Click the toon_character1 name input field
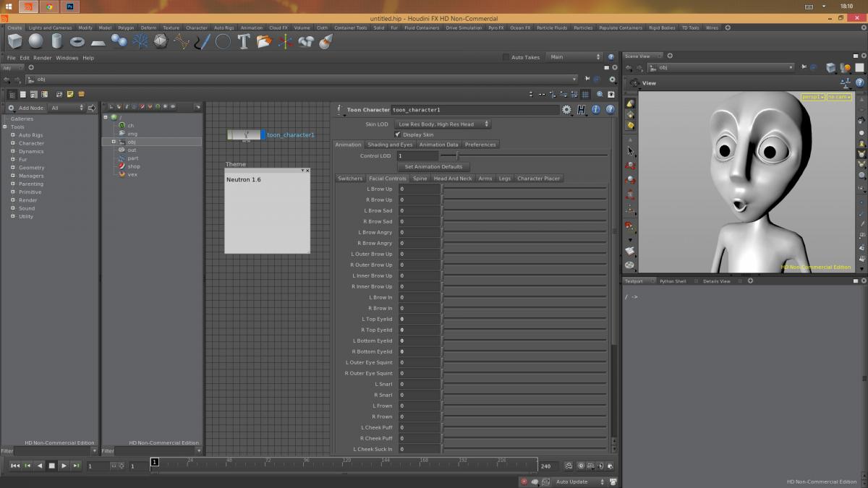The width and height of the screenshot is (868, 488). 475,110
